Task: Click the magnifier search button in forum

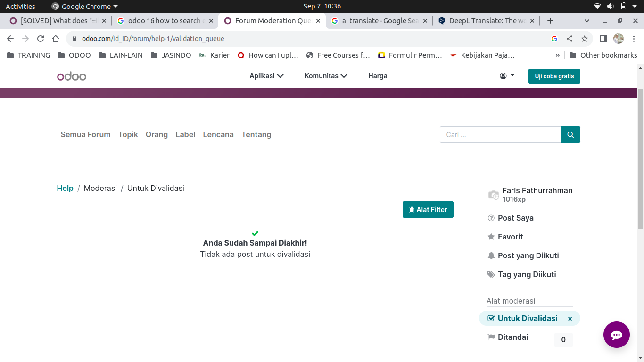Action: (570, 135)
